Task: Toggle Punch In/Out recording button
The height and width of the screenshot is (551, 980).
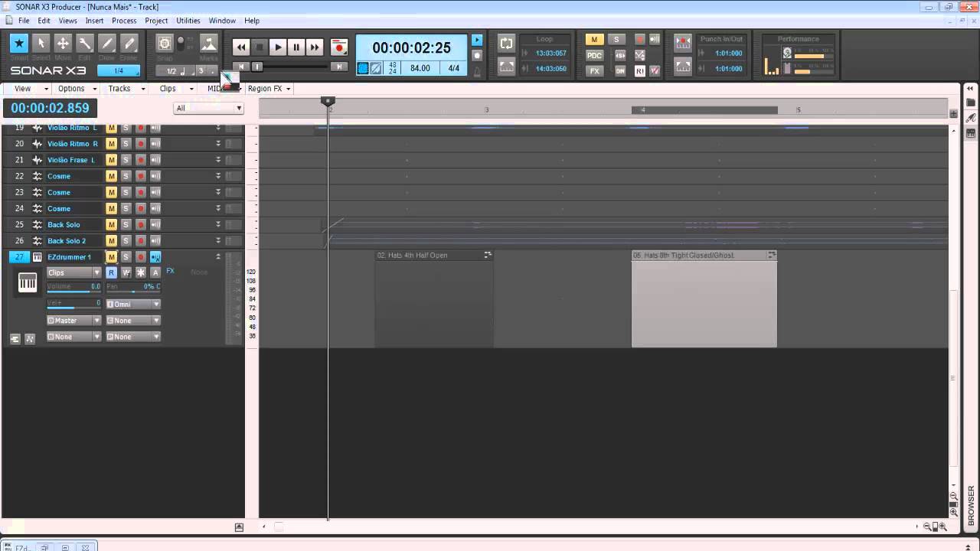Action: [683, 44]
